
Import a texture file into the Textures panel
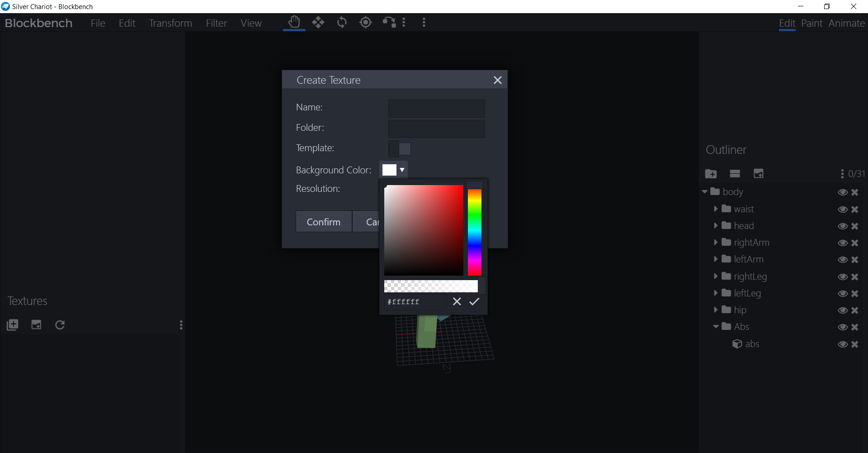click(x=36, y=324)
